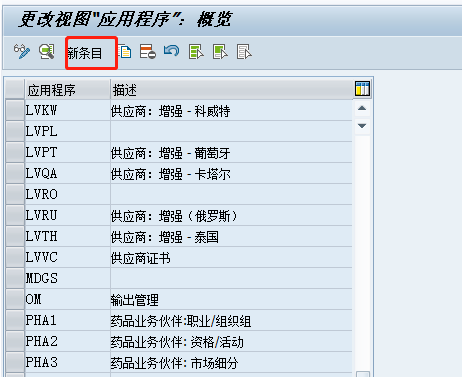This screenshot has height=377, width=462.
Task: Click description 供应商: 增强 - 科威特
Action: [x=231, y=110]
